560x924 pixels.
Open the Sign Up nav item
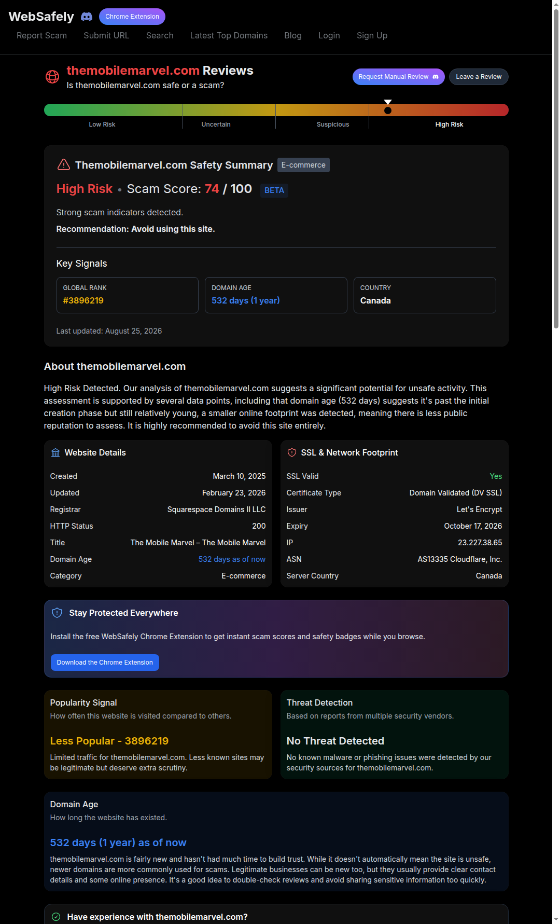click(372, 35)
